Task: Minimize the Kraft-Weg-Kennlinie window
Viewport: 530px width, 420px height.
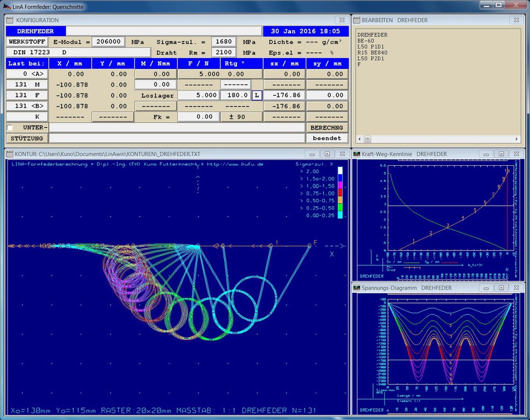Action: point(486,154)
